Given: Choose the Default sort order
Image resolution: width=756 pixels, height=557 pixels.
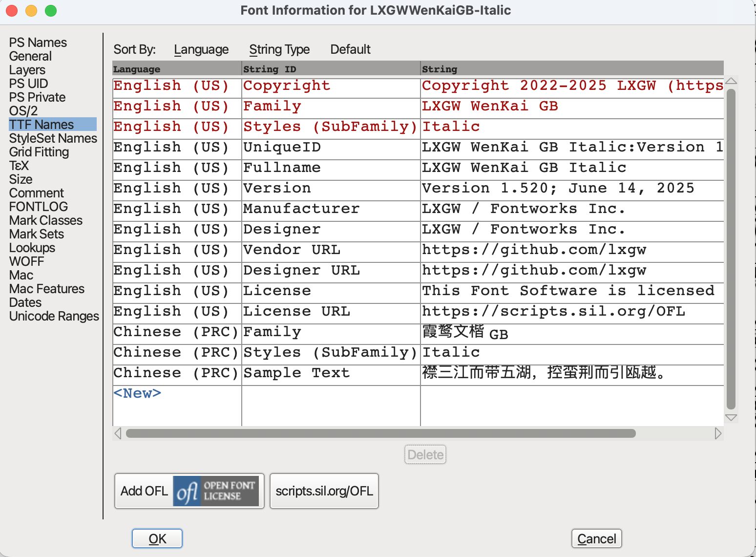Looking at the screenshot, I should (x=350, y=49).
